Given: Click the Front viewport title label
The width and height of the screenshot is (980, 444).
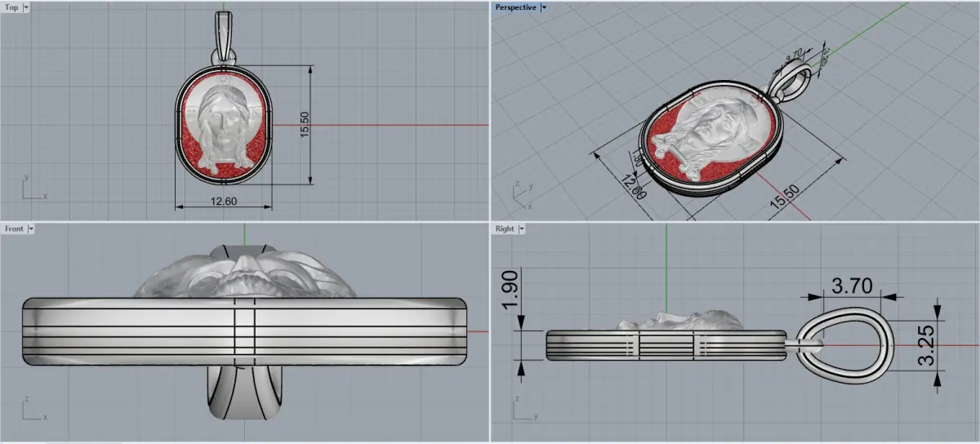Looking at the screenshot, I should click(14, 229).
